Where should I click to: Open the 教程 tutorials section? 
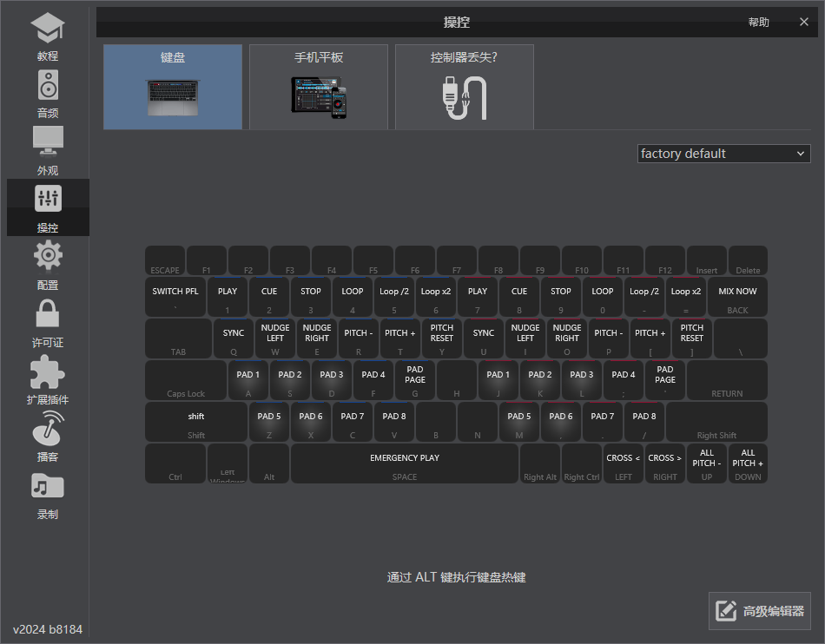point(48,36)
